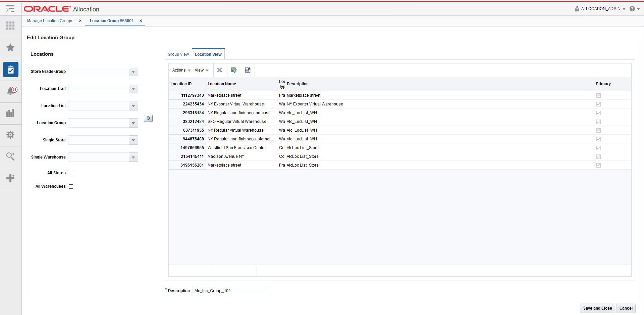Expand the Single Store dropdown arrow
The width and height of the screenshot is (644, 315).
(133, 140)
